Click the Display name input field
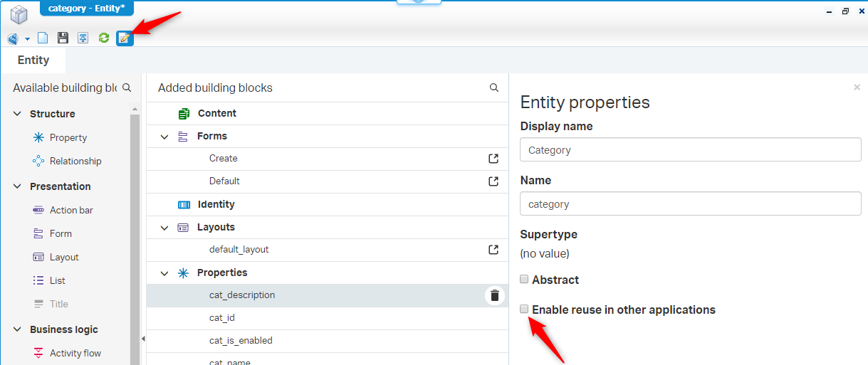The width and height of the screenshot is (868, 365). [690, 150]
